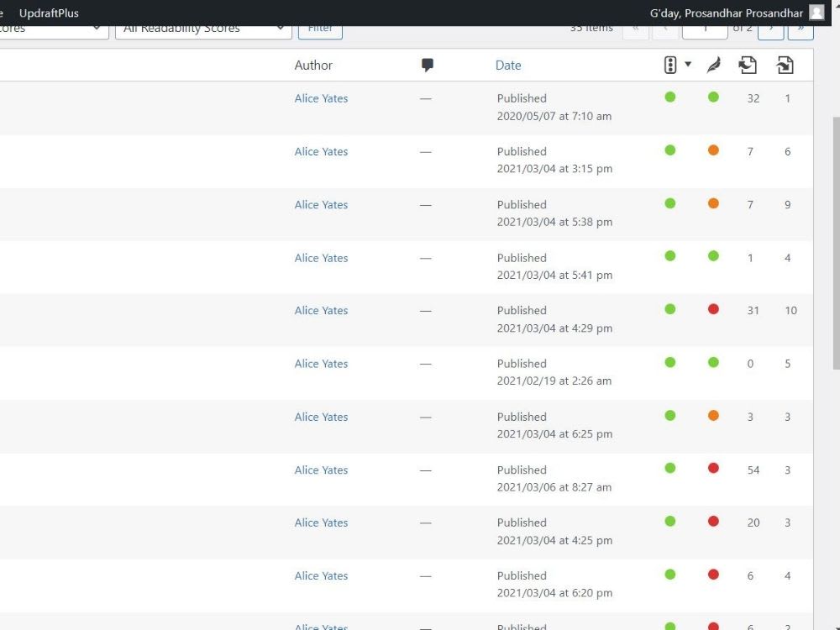Click incoming links count 10
The height and width of the screenshot is (630, 840).
[790, 311]
